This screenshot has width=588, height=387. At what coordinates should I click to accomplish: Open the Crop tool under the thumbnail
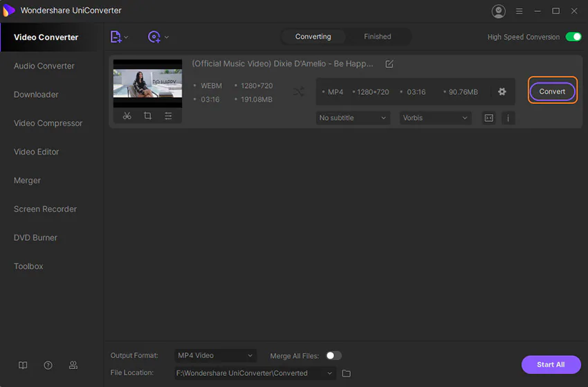(x=148, y=116)
